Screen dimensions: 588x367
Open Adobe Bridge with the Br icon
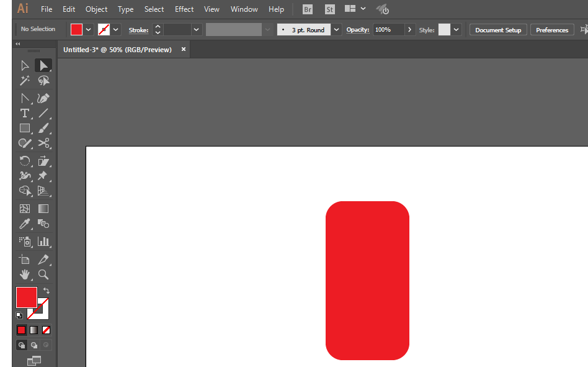pos(308,9)
